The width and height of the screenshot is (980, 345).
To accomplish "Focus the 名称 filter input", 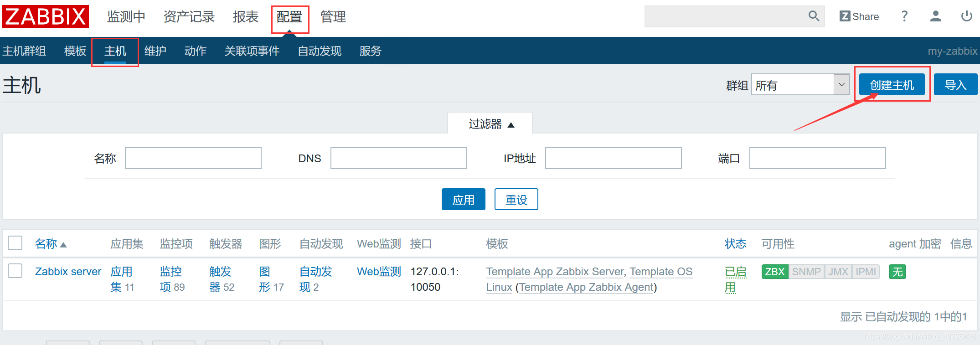I will point(193,158).
